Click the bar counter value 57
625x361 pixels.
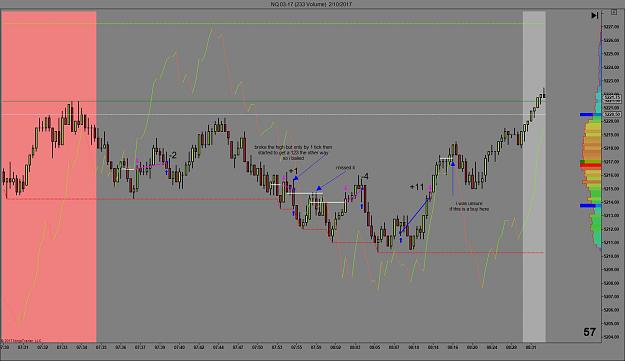pyautogui.click(x=590, y=332)
